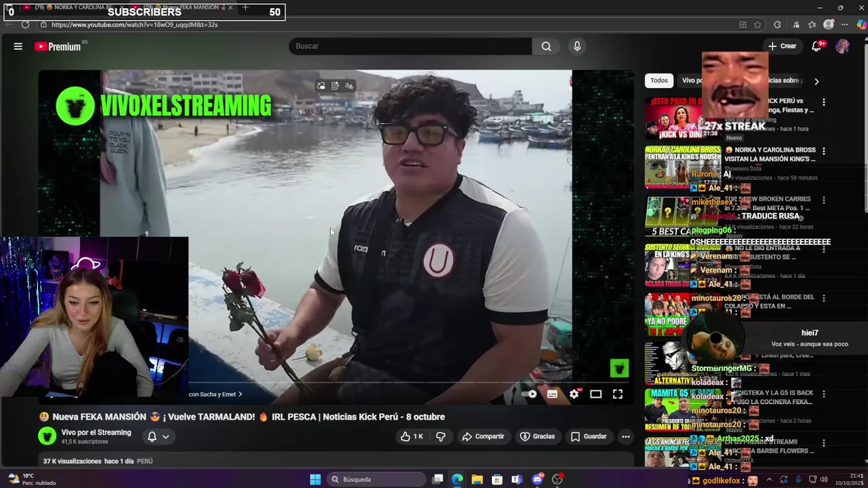The height and width of the screenshot is (488, 868).
Task: Open YouTube account avatar menu
Action: point(842,46)
